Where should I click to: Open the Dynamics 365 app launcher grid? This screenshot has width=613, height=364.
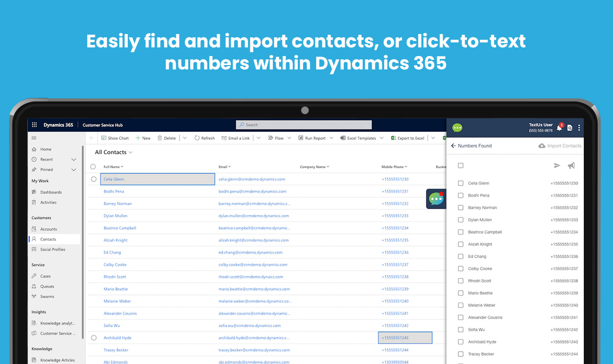coord(34,125)
